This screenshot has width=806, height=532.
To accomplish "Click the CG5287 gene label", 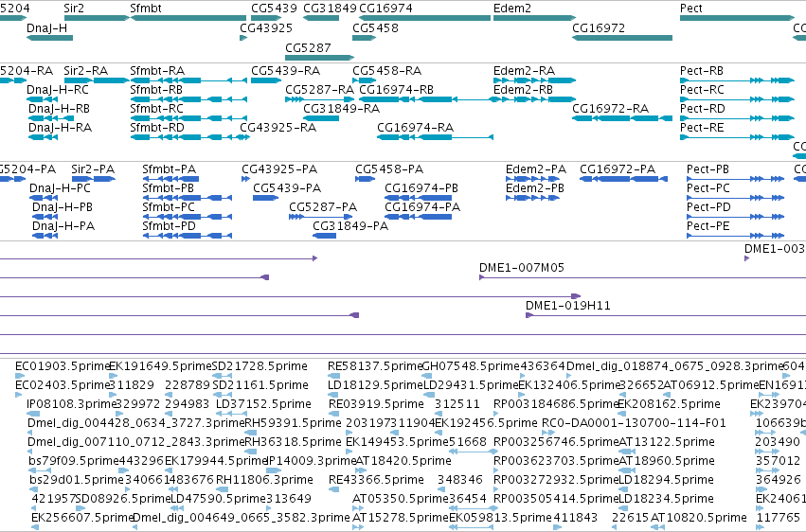I will pos(308,47).
